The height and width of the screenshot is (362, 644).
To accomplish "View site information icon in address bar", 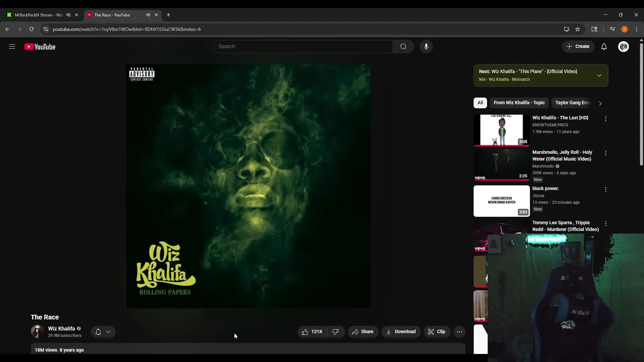I will (46, 29).
